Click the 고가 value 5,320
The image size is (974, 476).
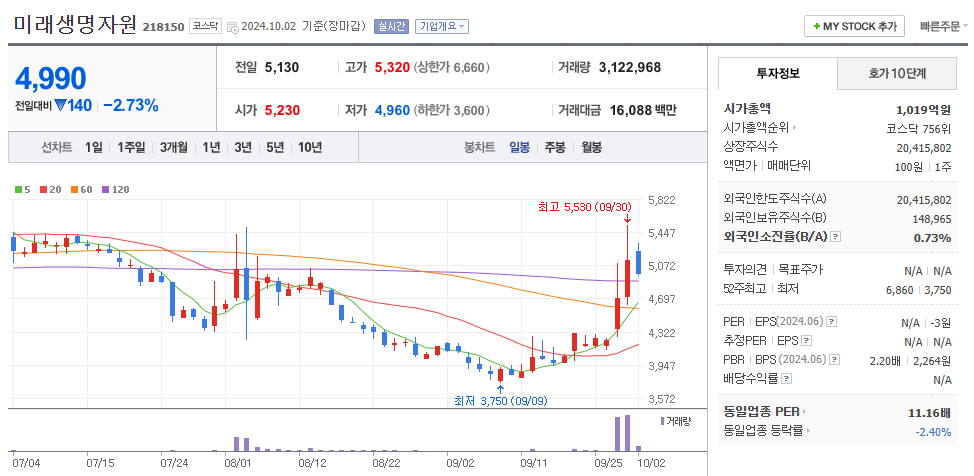coord(393,67)
